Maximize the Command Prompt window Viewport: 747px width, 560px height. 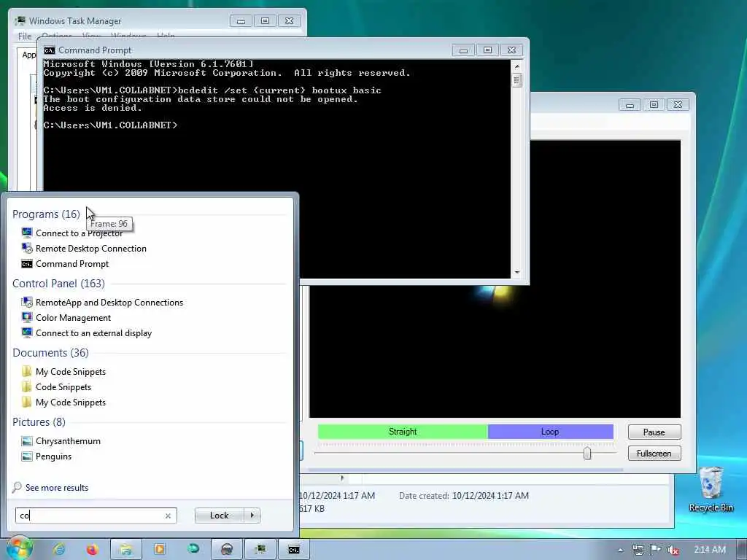487,50
